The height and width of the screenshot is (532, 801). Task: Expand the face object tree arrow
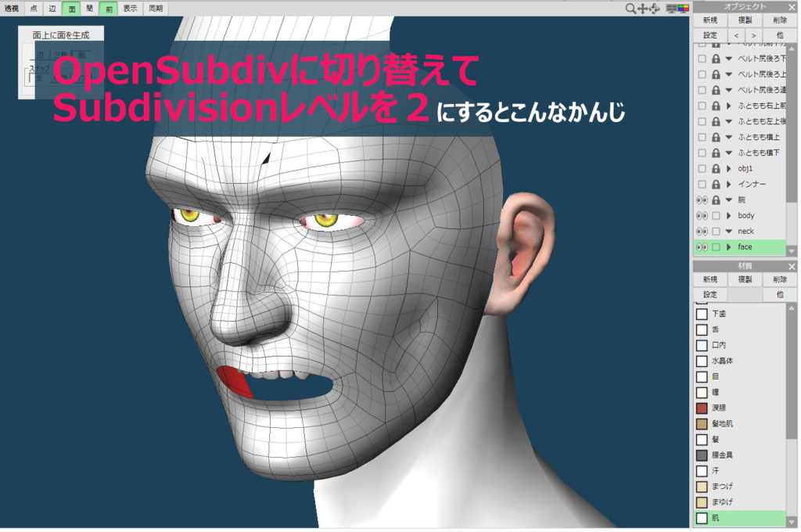[729, 247]
